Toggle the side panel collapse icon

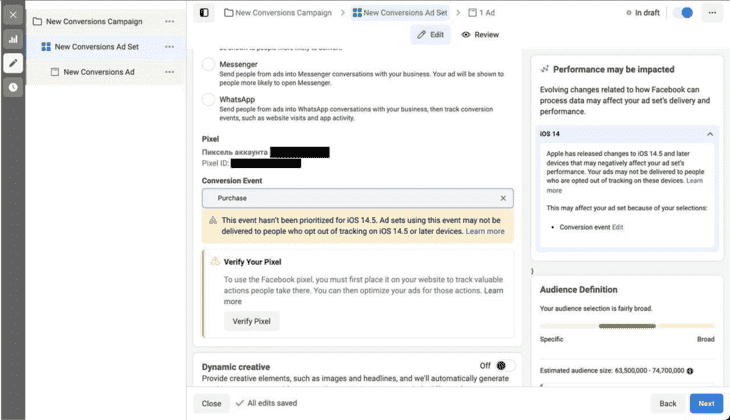coord(204,13)
